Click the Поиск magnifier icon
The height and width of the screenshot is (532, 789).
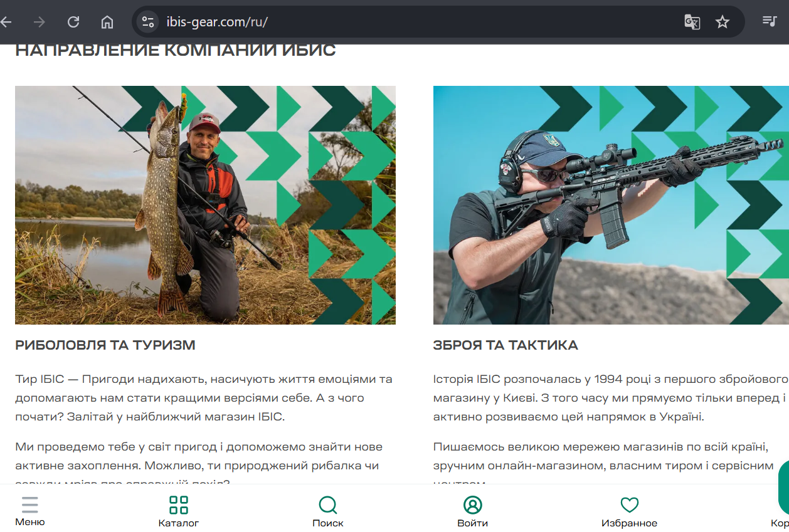click(327, 504)
